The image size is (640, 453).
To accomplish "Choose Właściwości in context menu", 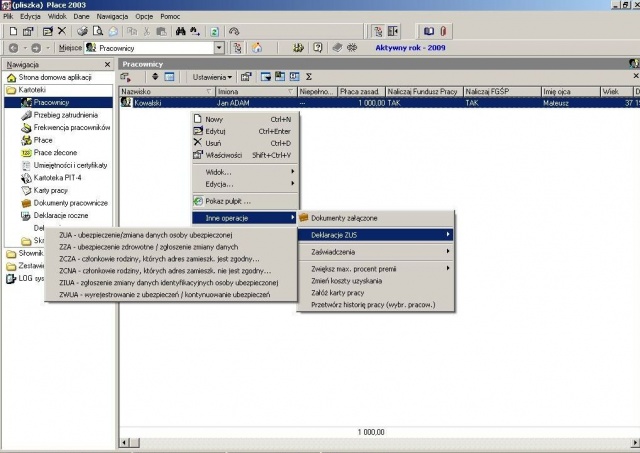I will (x=245, y=155).
